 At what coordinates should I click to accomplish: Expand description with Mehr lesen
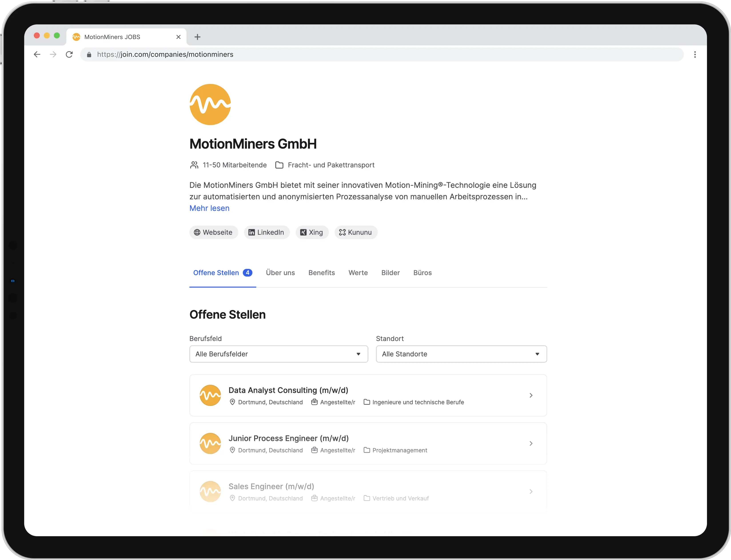tap(209, 208)
